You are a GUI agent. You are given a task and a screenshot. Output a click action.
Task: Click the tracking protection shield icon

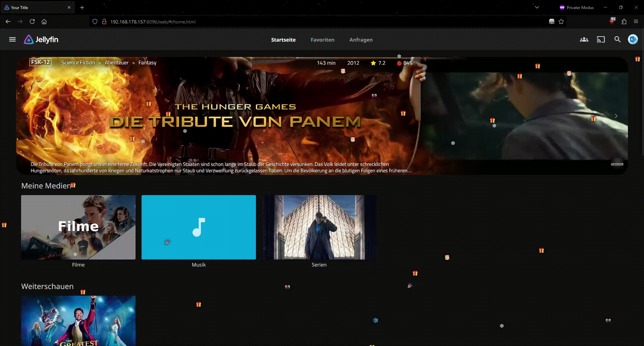[x=95, y=21]
